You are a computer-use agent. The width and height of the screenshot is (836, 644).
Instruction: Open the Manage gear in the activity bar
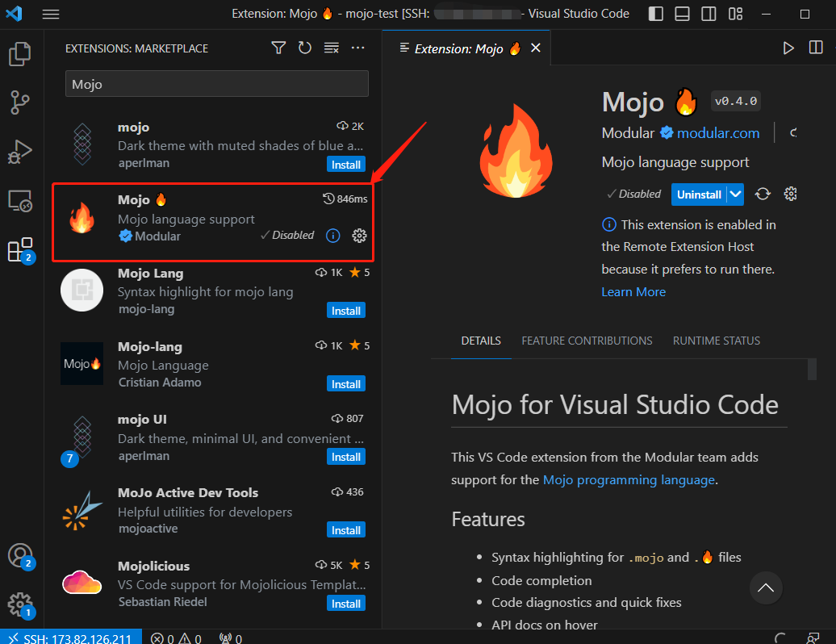[20, 604]
